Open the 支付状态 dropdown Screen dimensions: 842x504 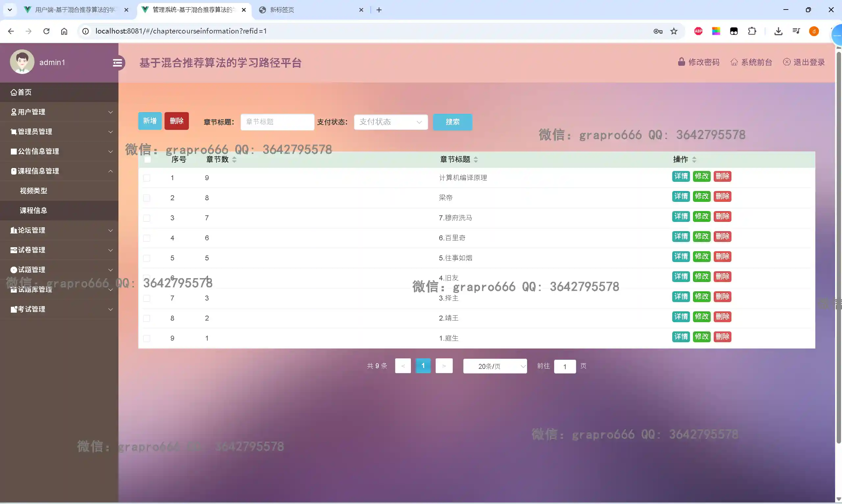point(391,122)
